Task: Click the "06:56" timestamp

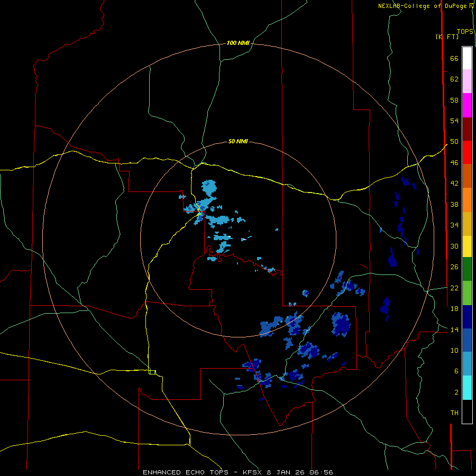Action: coord(321,472)
